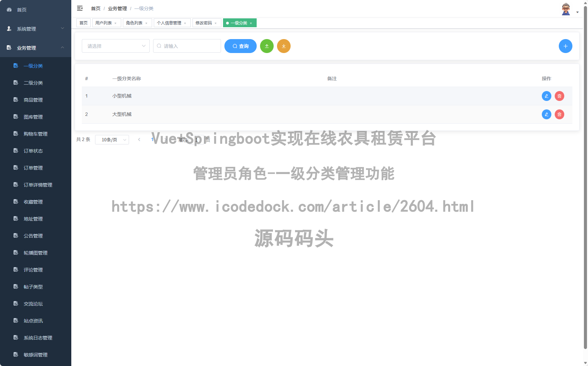Collapse the sidebar using the hamburger icon

80,8
